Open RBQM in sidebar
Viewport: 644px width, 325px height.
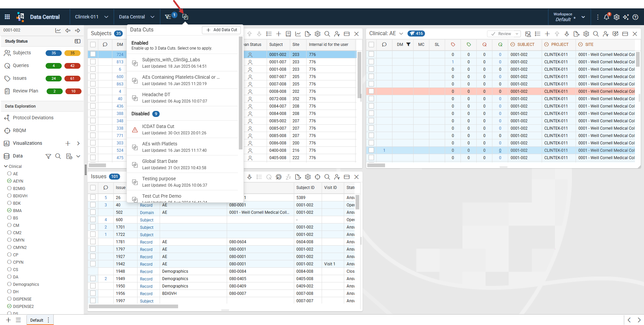point(19,130)
